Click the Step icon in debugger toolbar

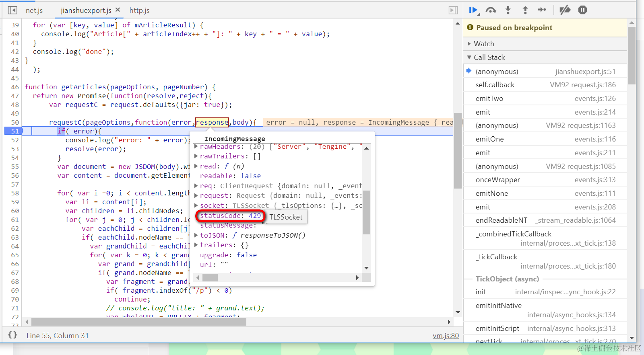(x=542, y=10)
